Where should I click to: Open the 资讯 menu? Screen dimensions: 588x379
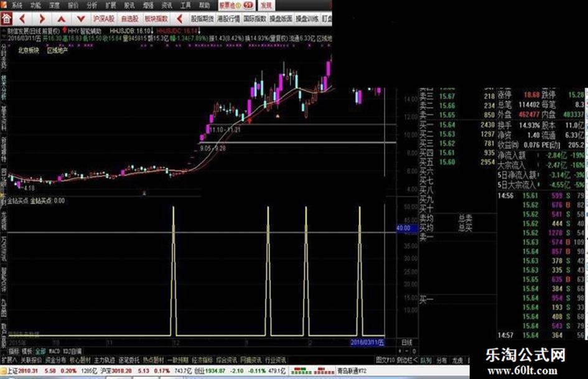(x=167, y=5)
